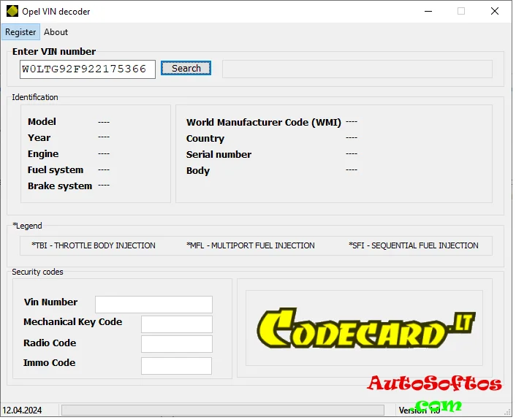Viewport: 516px width, 420px height.
Task: Click the progress bar in status bar
Action: [x=222, y=411]
